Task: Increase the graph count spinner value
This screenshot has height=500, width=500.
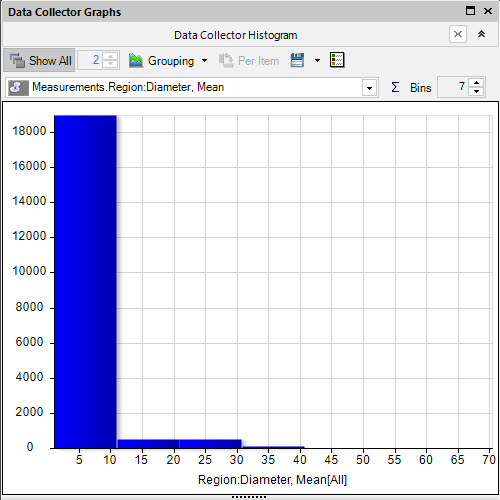Action: click(110, 56)
